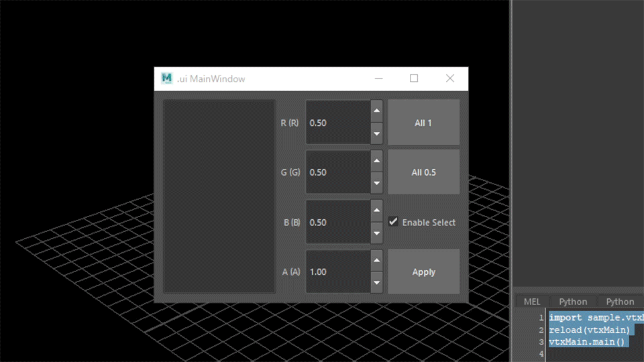
Task: Click the All 1 button
Action: (423, 123)
